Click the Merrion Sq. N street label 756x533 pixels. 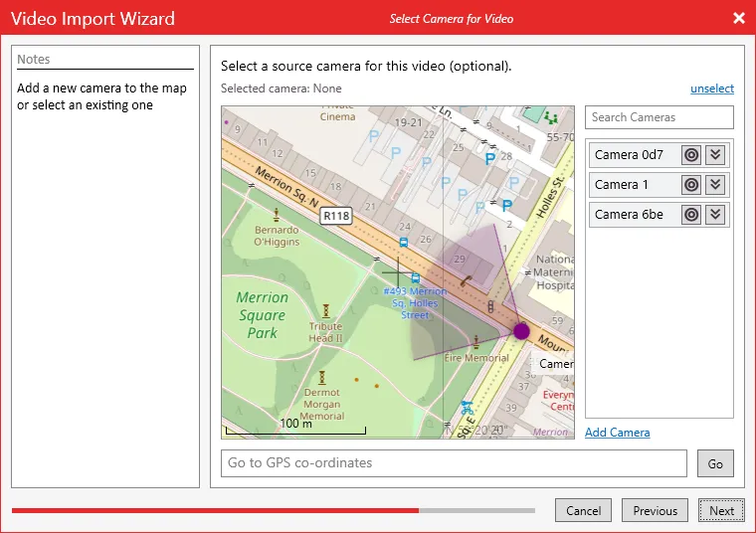click(286, 187)
